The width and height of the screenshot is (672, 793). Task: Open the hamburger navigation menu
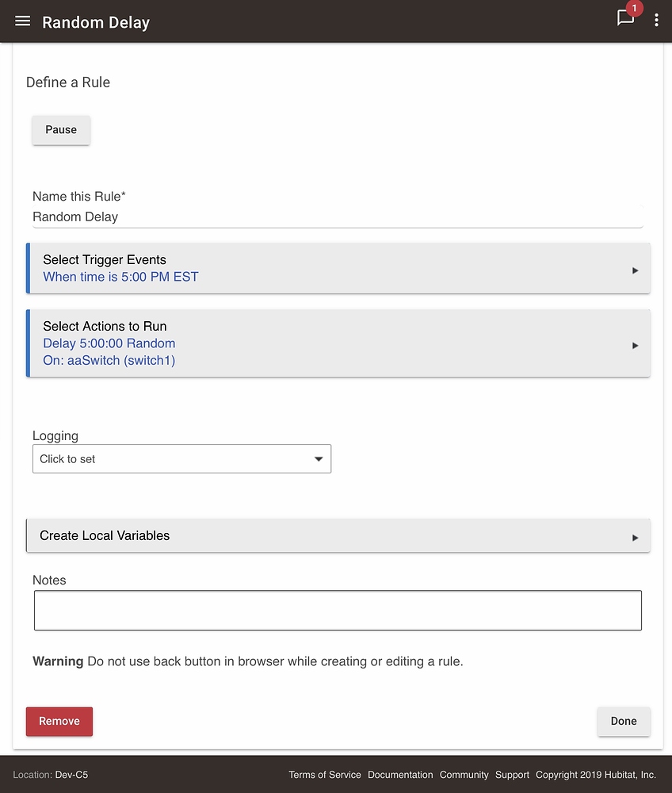22,21
